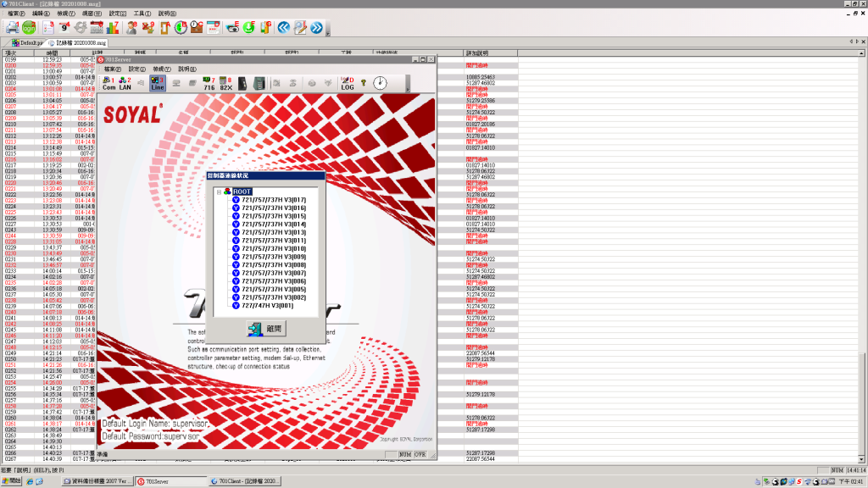Click the gray keypad reader icon
The width and height of the screenshot is (868, 488).
[x=259, y=84]
